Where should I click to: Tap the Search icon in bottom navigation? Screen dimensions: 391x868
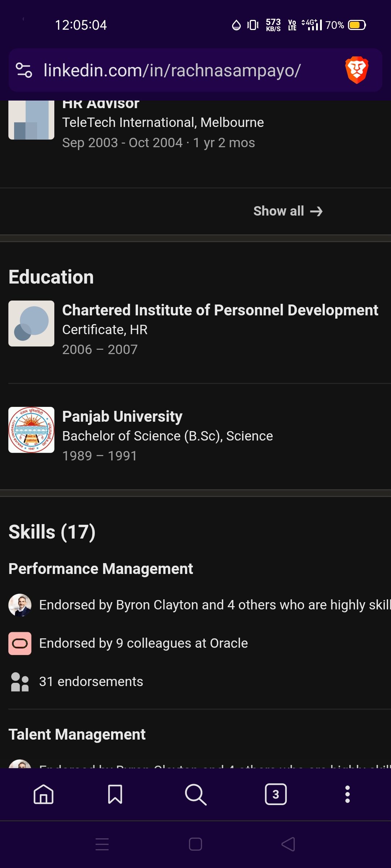pyautogui.click(x=195, y=794)
